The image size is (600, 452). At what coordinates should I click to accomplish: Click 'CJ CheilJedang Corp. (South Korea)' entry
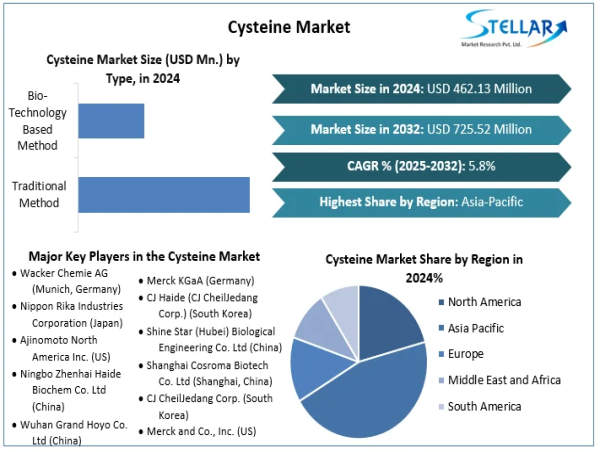(x=205, y=406)
